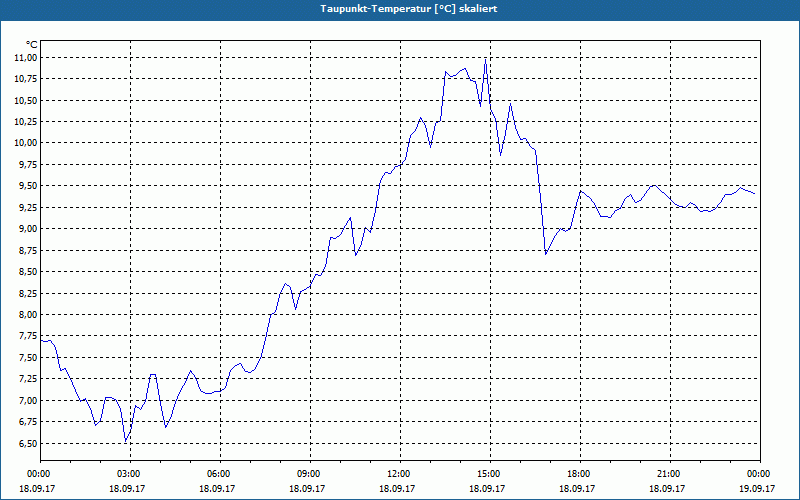Click the 12:00 time label
The width and height of the screenshot is (800, 500).
401,474
